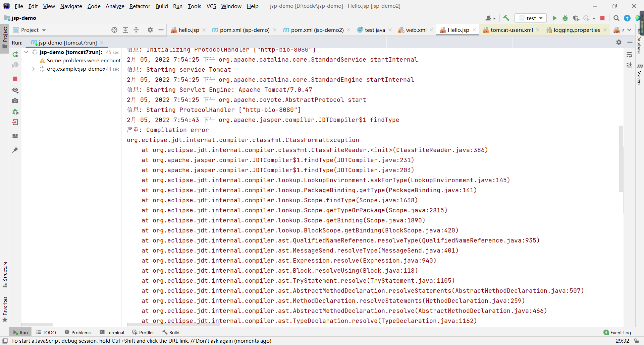This screenshot has width=644, height=345.
Task: Open the user account dropdown
Action: 490,18
